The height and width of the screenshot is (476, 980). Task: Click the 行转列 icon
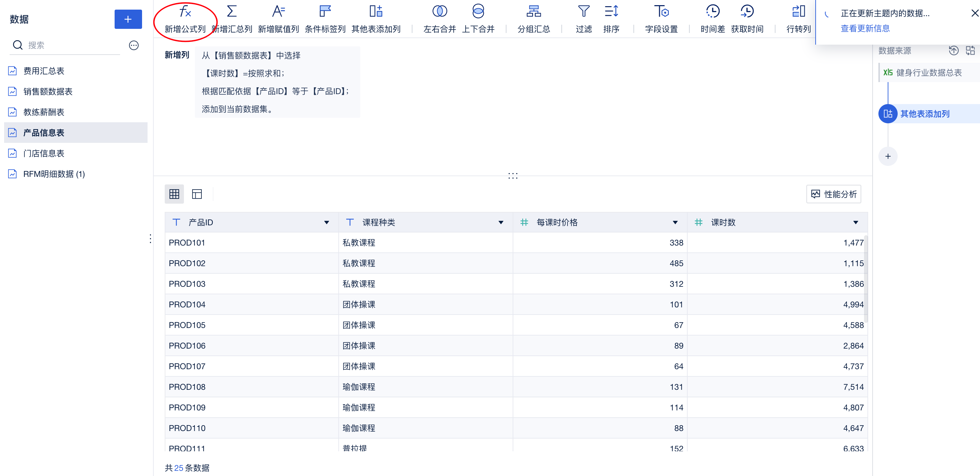coord(798,12)
